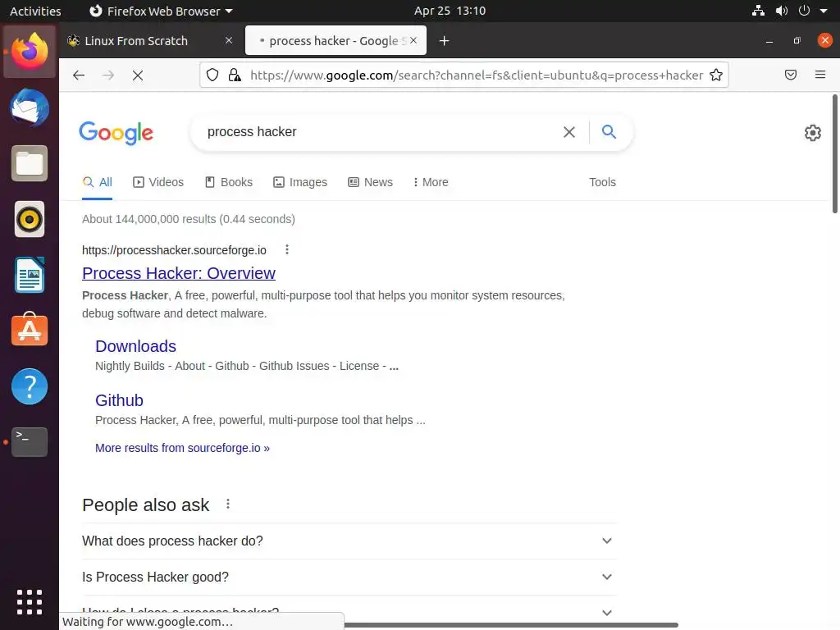Open Terminal from the dock

(x=30, y=442)
